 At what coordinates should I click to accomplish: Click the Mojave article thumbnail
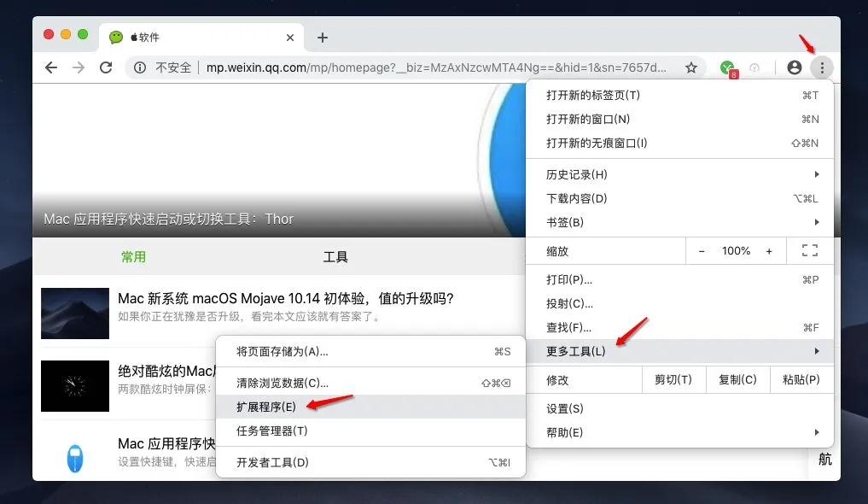[x=75, y=314]
